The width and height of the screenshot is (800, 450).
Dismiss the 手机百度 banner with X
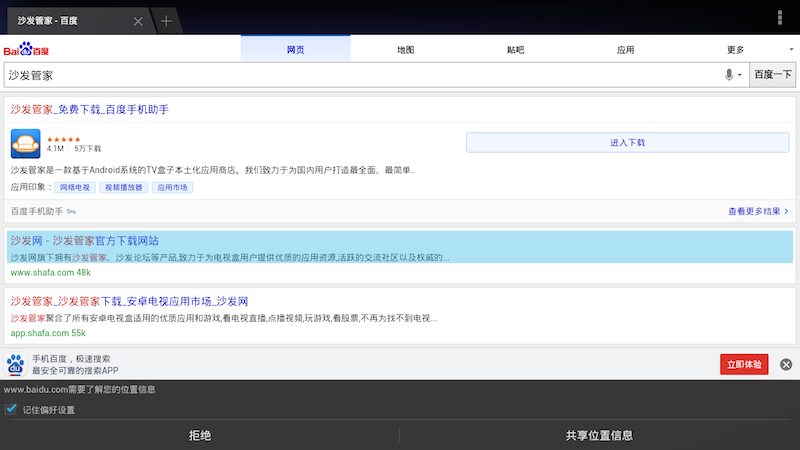click(786, 364)
